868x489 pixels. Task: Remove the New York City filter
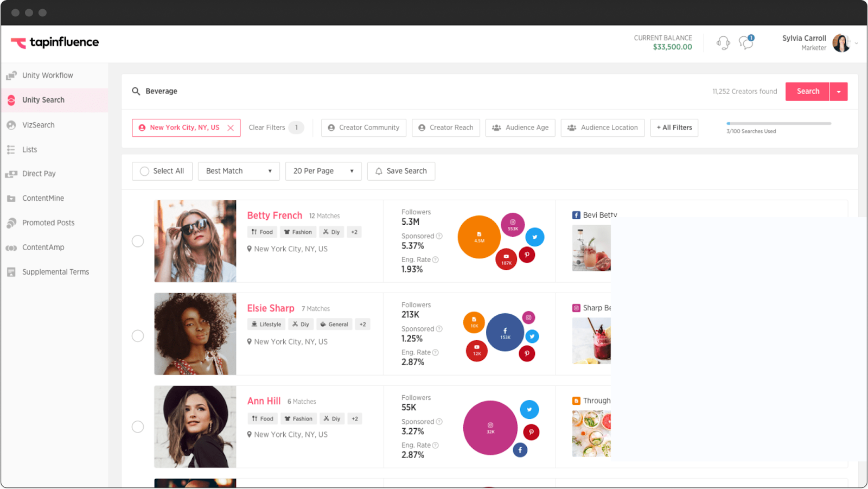231,128
